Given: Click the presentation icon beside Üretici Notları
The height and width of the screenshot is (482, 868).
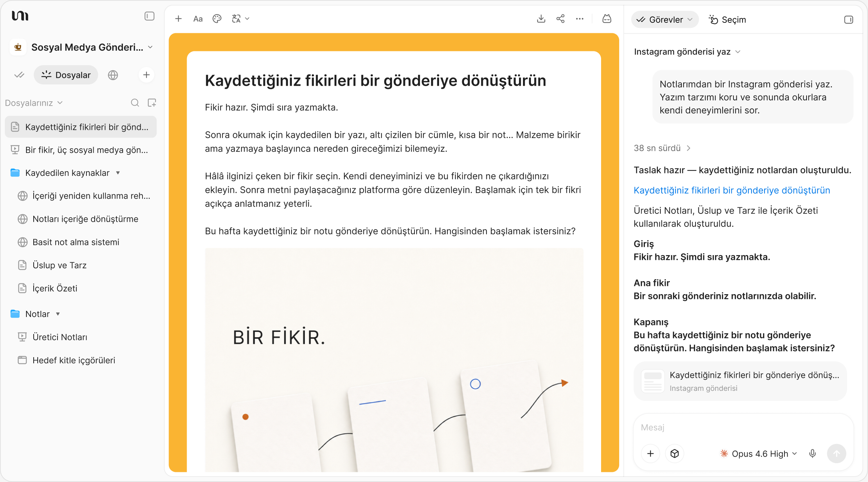Looking at the screenshot, I should (x=22, y=337).
